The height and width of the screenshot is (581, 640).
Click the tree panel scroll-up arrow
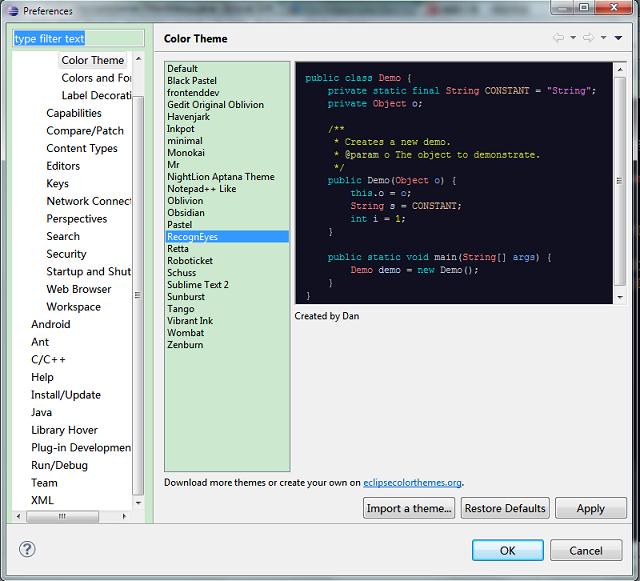coord(138,60)
